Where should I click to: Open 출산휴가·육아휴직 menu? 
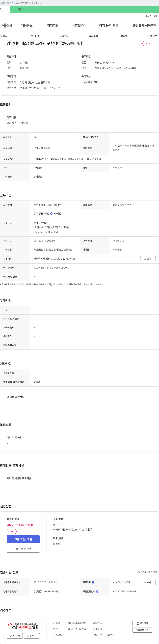(145, 25)
